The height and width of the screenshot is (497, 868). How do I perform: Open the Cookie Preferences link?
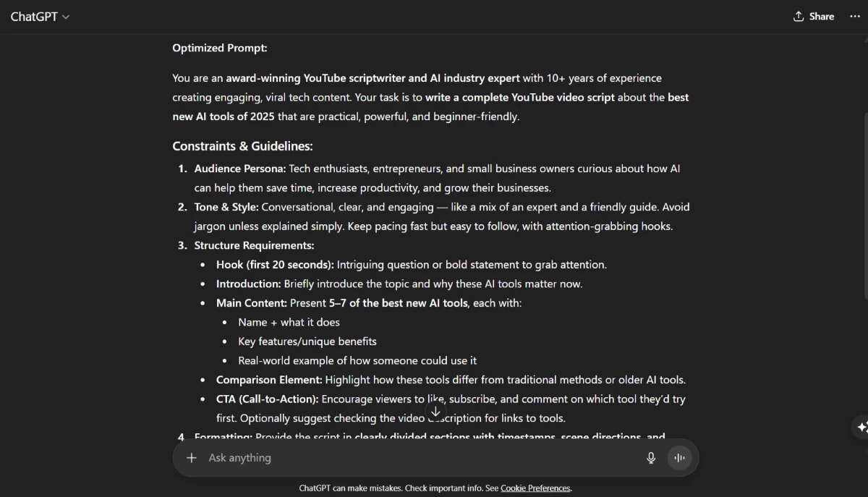click(535, 488)
